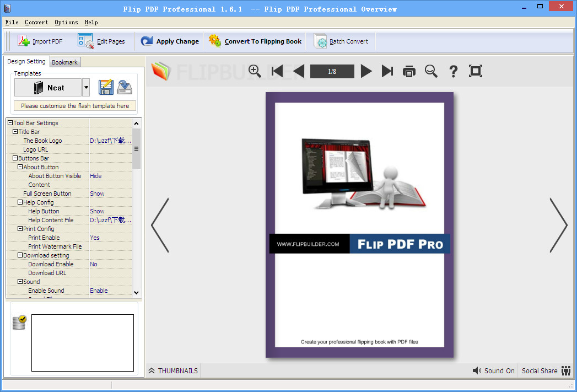Open Help via the question mark icon
The image size is (577, 392).
[x=453, y=71]
